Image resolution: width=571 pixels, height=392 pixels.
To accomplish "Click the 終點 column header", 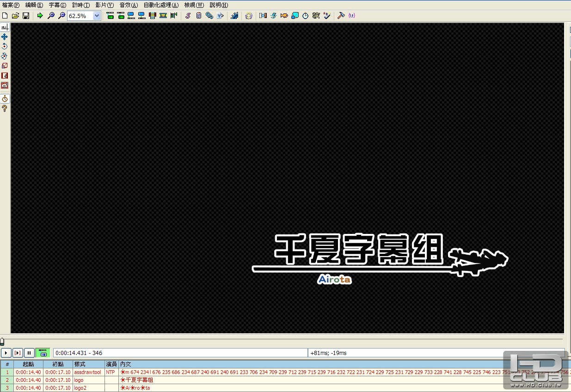I will 58,364.
